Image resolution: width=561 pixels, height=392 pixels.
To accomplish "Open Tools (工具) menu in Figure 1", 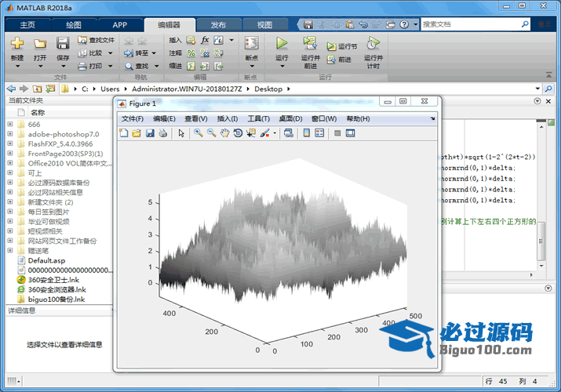I will point(259,118).
